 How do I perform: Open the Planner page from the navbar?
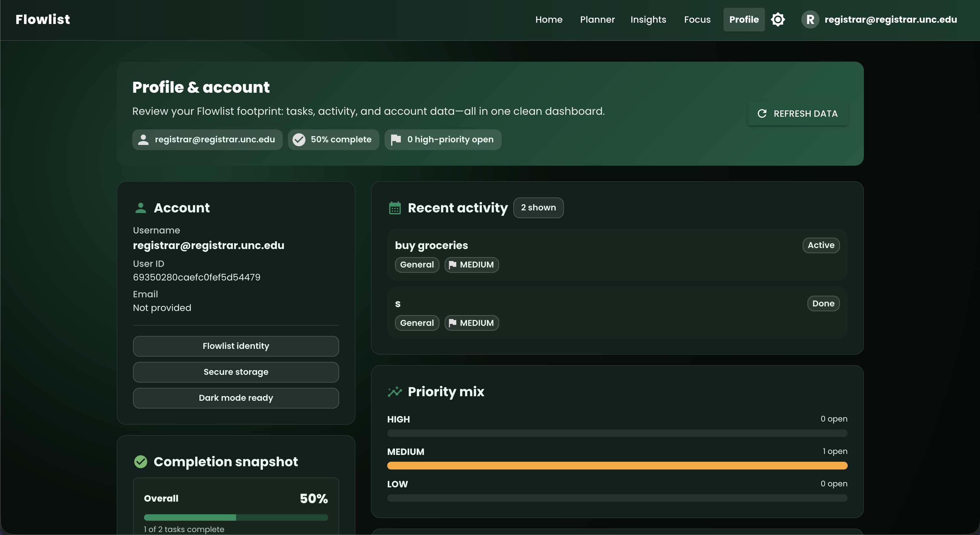tap(597, 19)
